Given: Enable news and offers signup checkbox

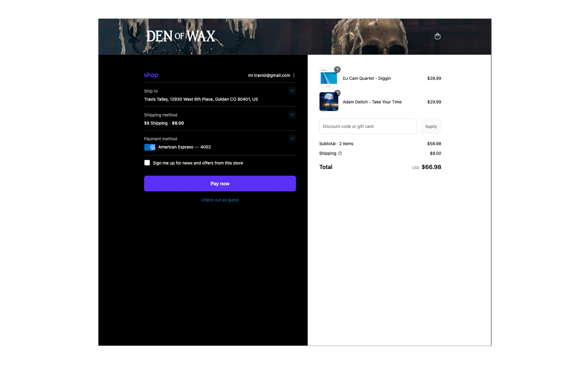Looking at the screenshot, I should [x=147, y=163].
